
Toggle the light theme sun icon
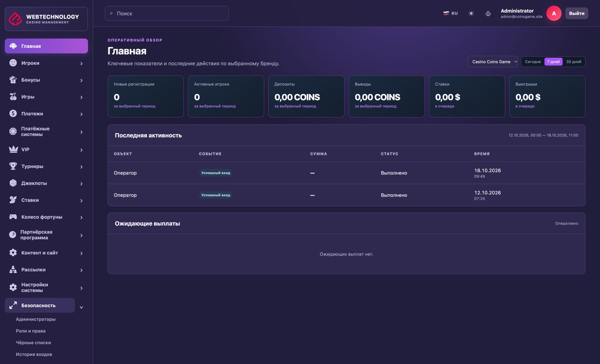coord(471,13)
